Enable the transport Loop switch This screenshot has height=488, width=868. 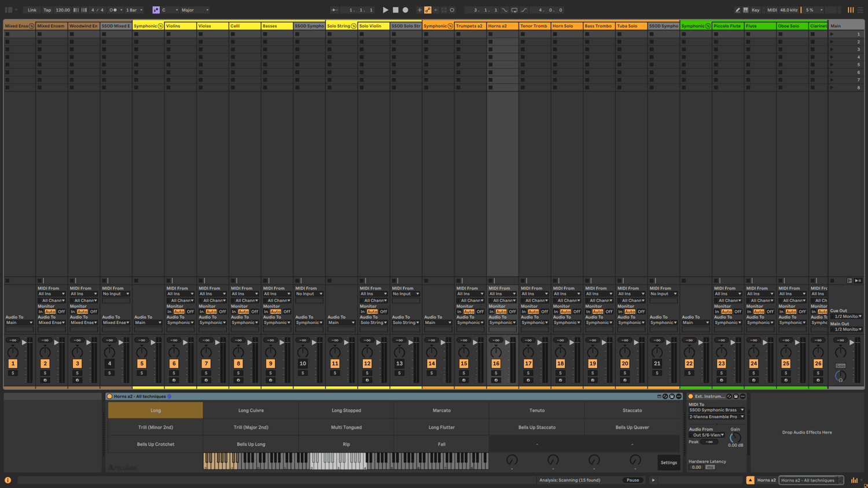514,10
